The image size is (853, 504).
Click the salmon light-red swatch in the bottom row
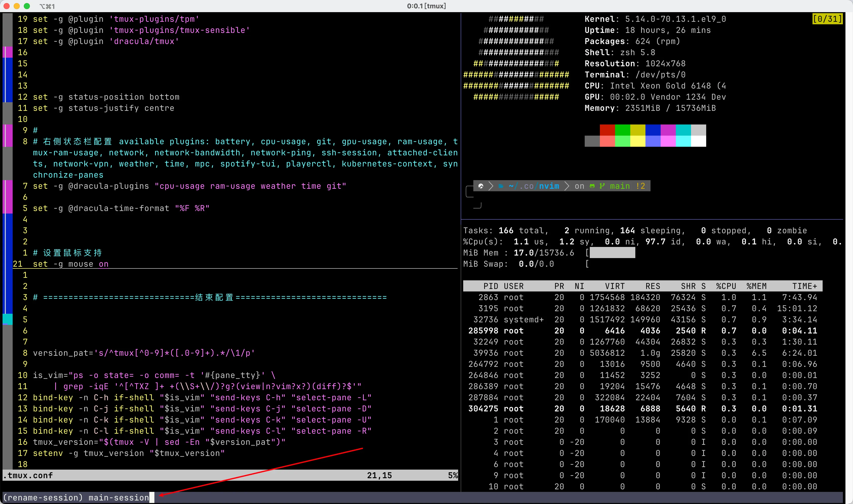coord(607,141)
